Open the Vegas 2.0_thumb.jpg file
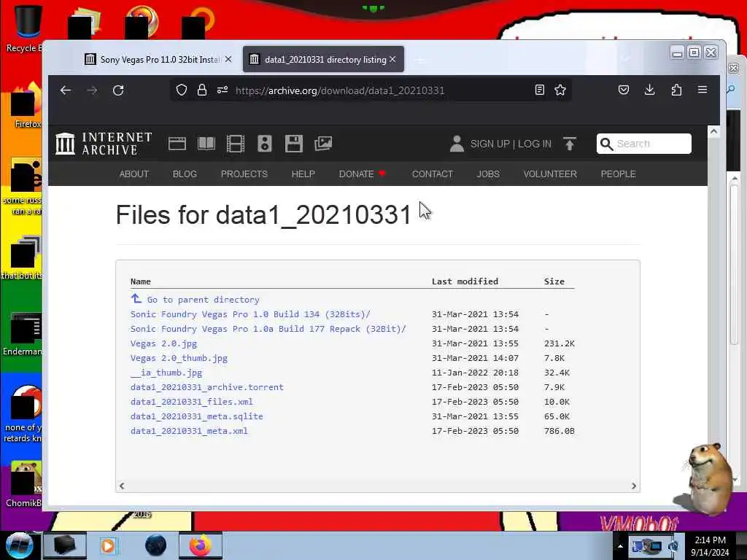The image size is (747, 560). click(x=179, y=358)
